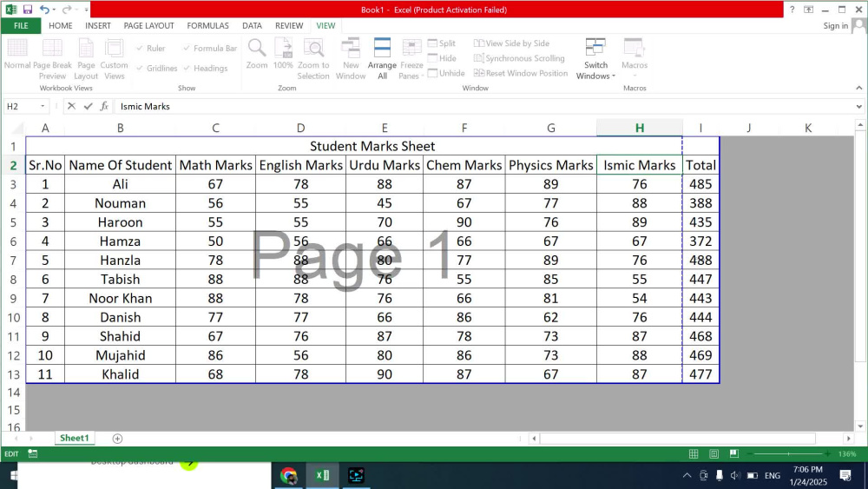Click Normal view icon in status bar
The image size is (868, 489).
pyautogui.click(x=694, y=453)
